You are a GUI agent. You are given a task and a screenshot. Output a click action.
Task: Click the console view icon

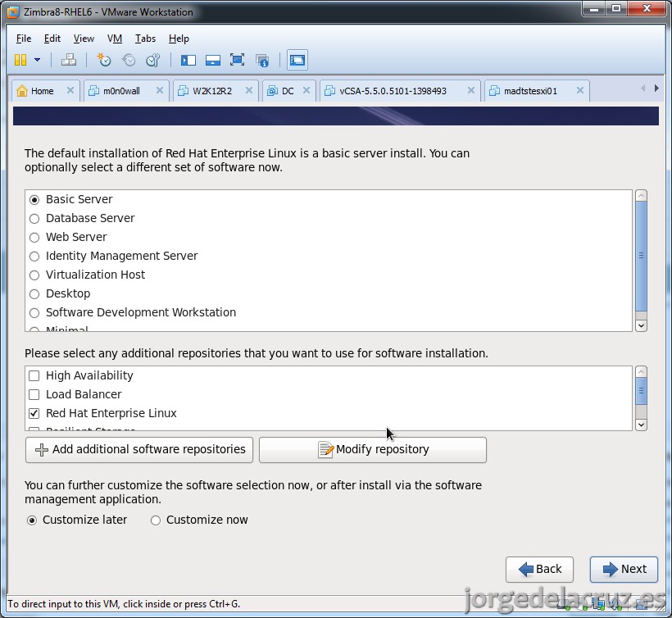tap(297, 60)
